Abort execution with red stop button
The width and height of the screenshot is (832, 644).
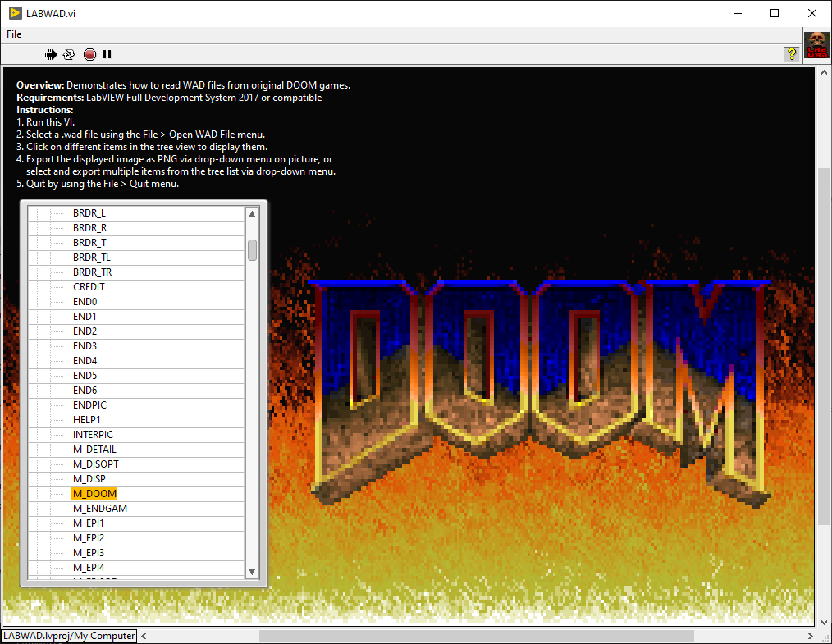[89, 54]
